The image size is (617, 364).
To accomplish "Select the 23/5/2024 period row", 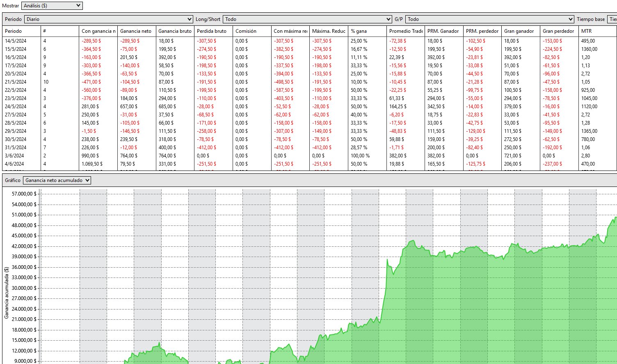I will 309,98.
